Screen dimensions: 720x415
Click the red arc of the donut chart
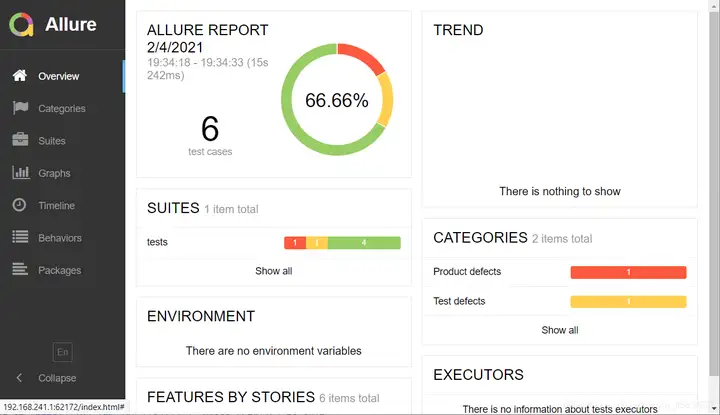[x=363, y=57]
